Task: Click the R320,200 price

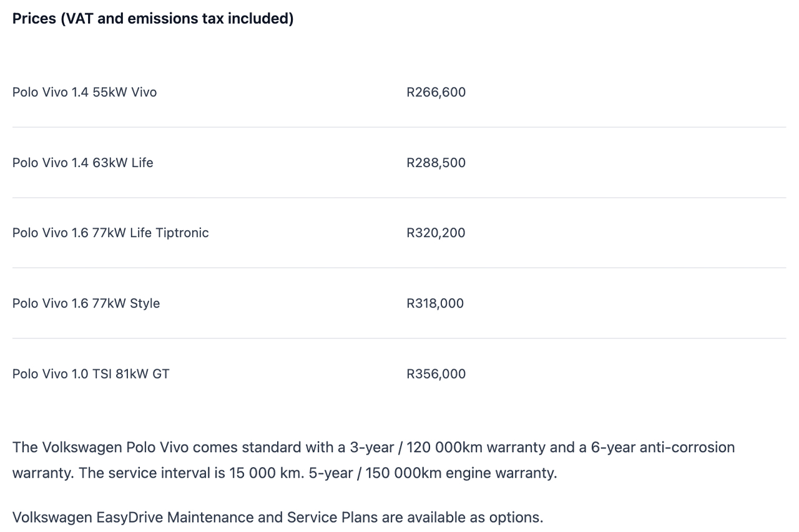Action: 436,233
